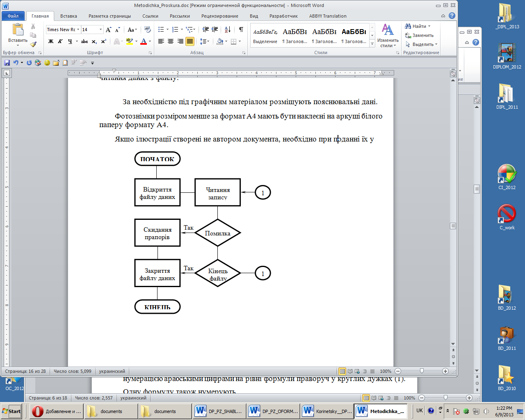Click the bulleted list icon
Viewport: 525px width, 420px height.
tap(161, 30)
